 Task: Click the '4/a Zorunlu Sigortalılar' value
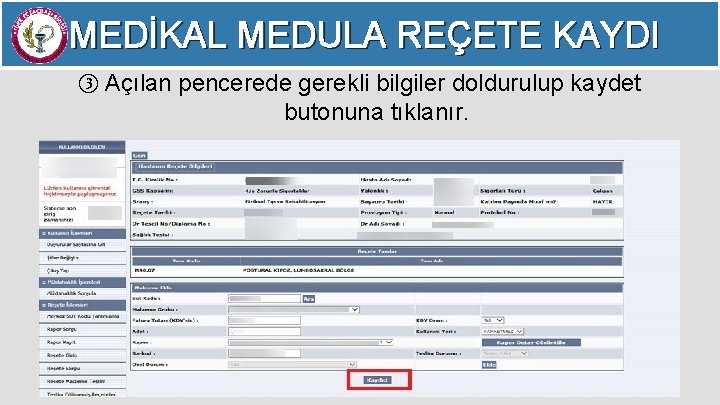[278, 191]
